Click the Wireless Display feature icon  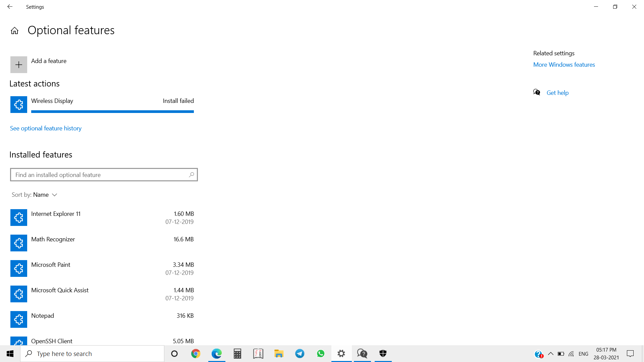19,105
